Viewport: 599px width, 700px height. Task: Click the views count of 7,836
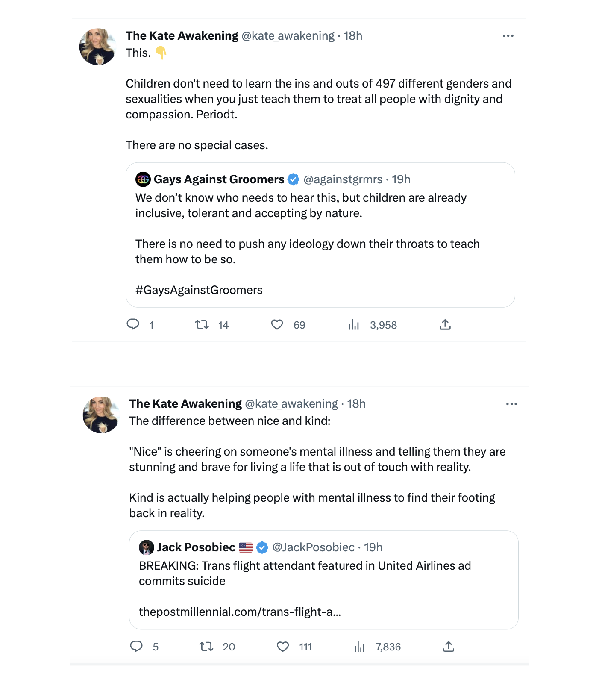point(387,647)
